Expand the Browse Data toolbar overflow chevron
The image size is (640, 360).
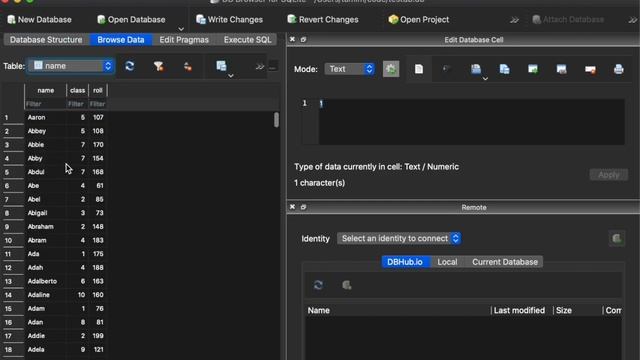pos(260,67)
